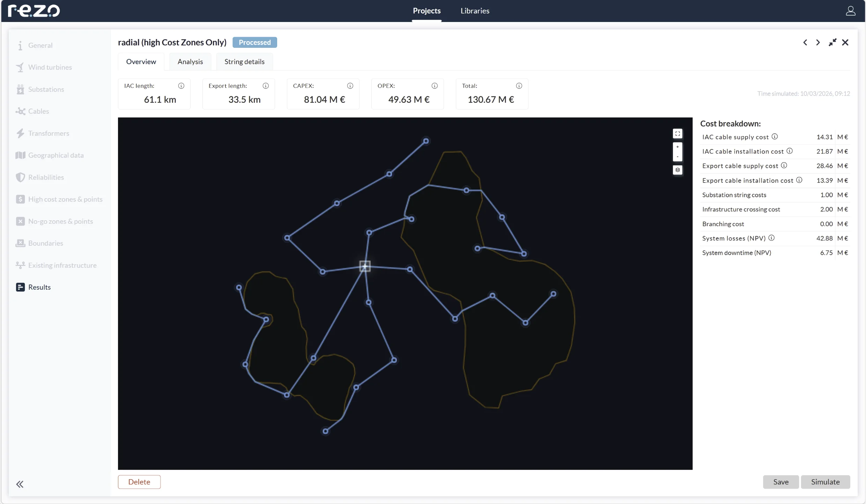Collapse the panel with shrink arrows icon
The width and height of the screenshot is (866, 504).
[832, 43]
